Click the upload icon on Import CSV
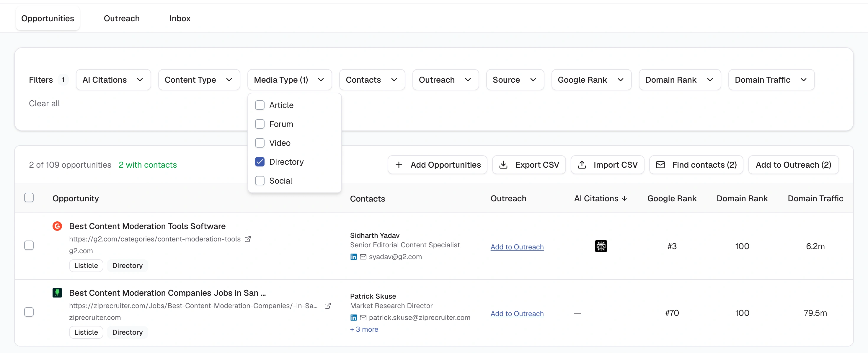The image size is (868, 353). [582, 165]
